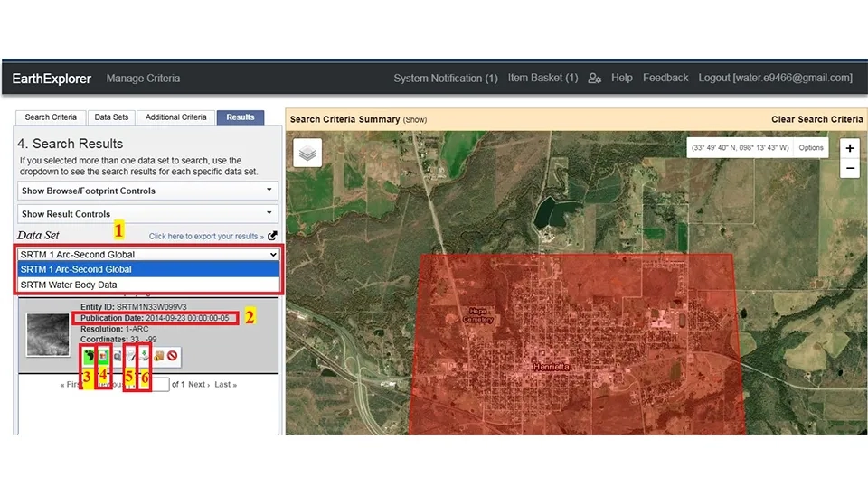The height and width of the screenshot is (495, 868).
Task: Expand Show Browse/Footprint Controls
Action: pyautogui.click(x=147, y=191)
